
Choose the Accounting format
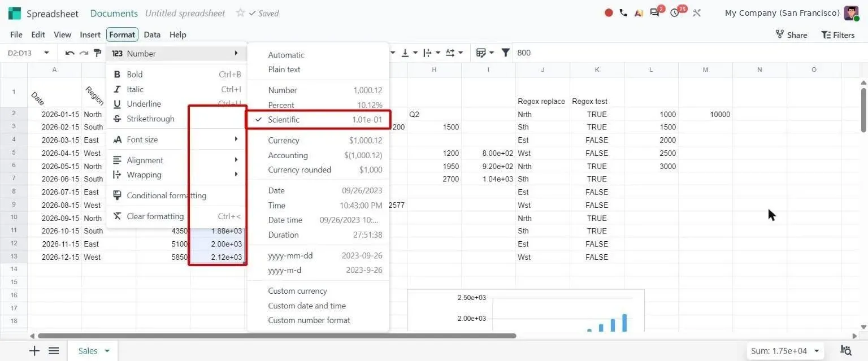[x=318, y=155]
